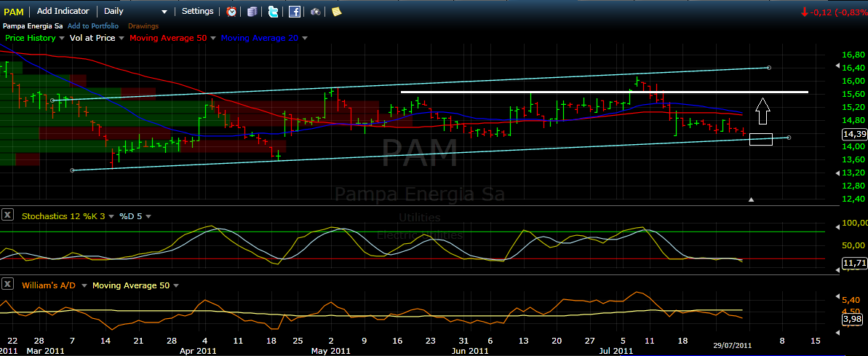Expand the Price History options arrow
The height and width of the screenshot is (356, 868).
point(61,38)
